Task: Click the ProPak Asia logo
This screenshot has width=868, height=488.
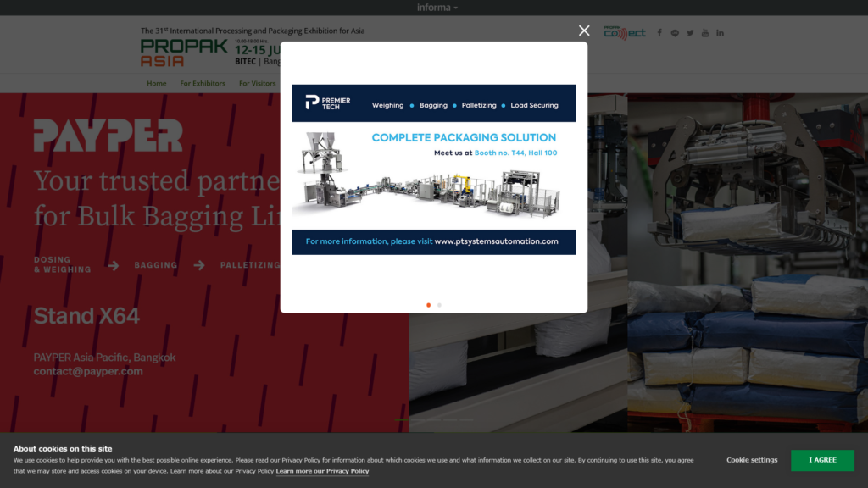Action: pos(184,53)
